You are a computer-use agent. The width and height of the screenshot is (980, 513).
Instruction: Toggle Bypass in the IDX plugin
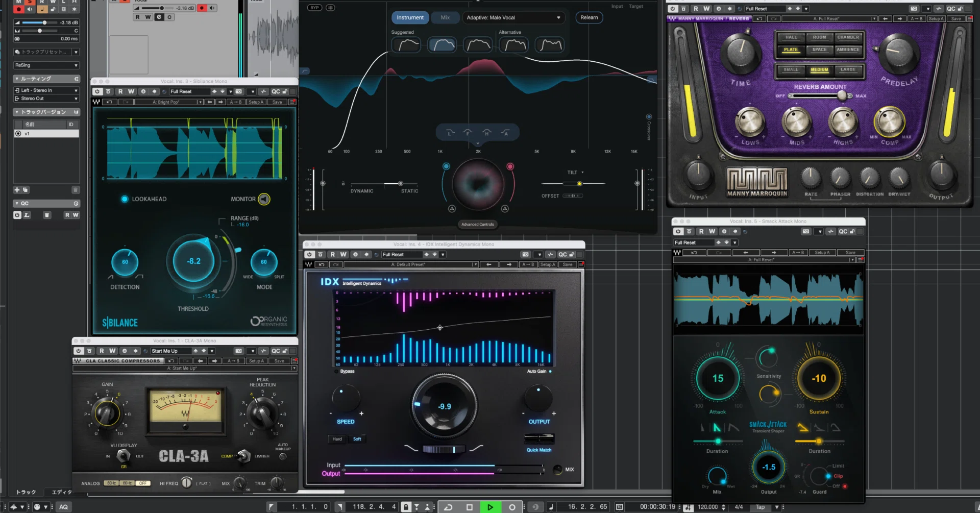[x=336, y=372]
